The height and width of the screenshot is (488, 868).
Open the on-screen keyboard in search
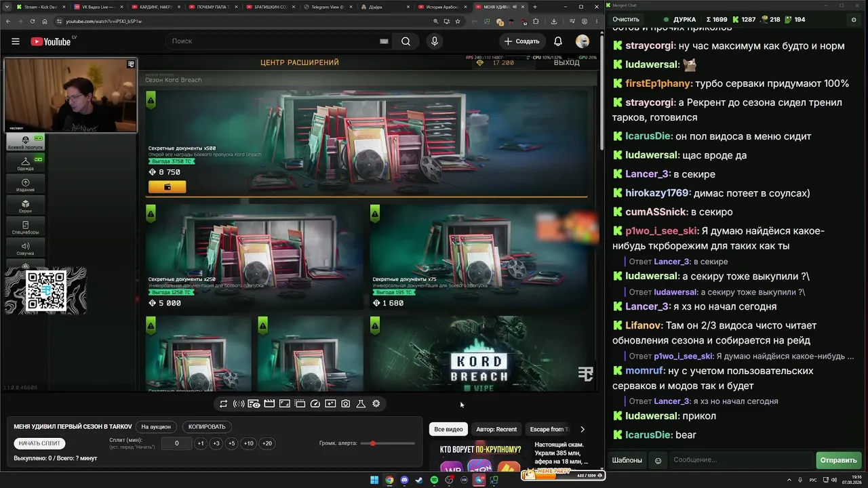pos(384,41)
